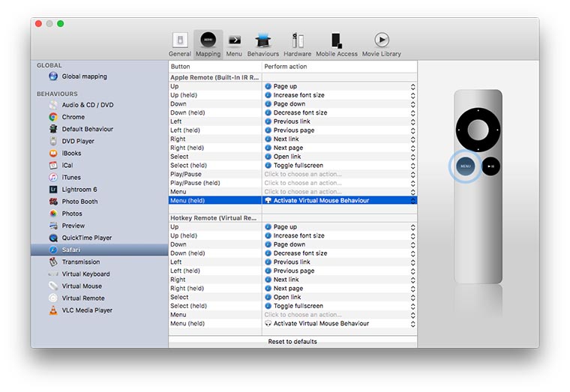Image resolution: width=570 pixels, height=392 pixels.
Task: Click Play/Pause button on remote image
Action: point(490,166)
